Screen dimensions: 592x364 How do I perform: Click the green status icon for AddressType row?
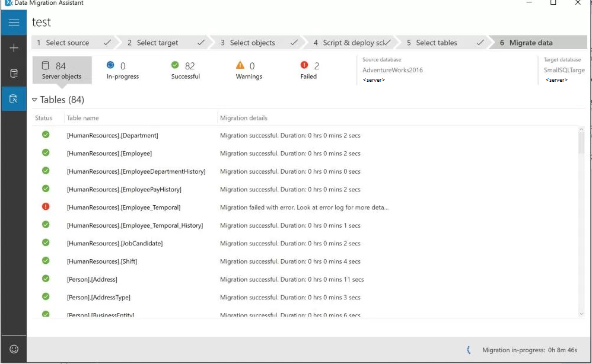click(x=46, y=296)
